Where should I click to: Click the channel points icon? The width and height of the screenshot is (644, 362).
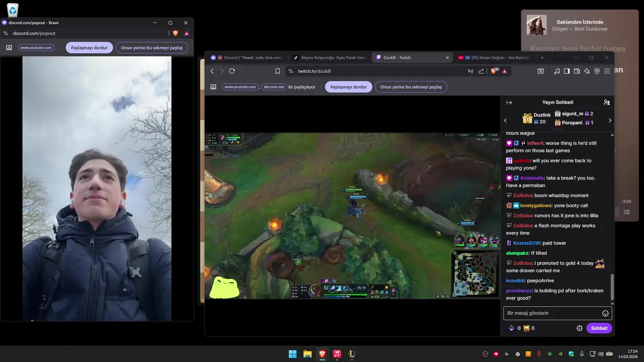point(526,328)
